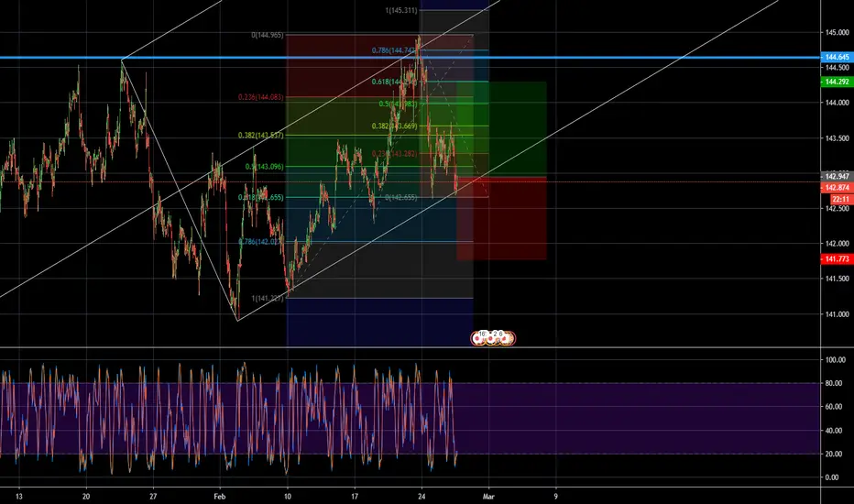Click the 80.00 oscillator scale value
Viewport: 854px width, 504px height.
pyautogui.click(x=836, y=383)
